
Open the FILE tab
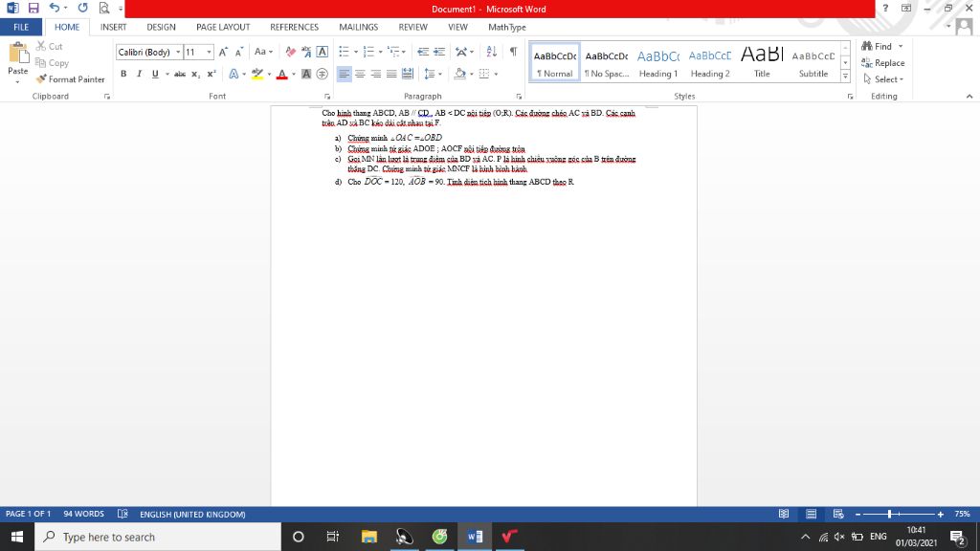tap(21, 27)
